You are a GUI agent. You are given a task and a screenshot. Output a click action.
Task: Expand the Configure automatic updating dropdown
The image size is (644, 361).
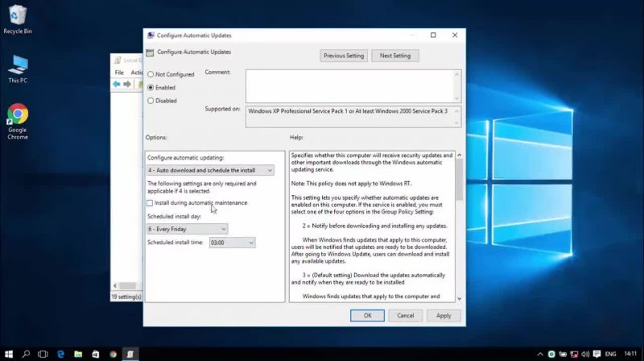tap(211, 170)
